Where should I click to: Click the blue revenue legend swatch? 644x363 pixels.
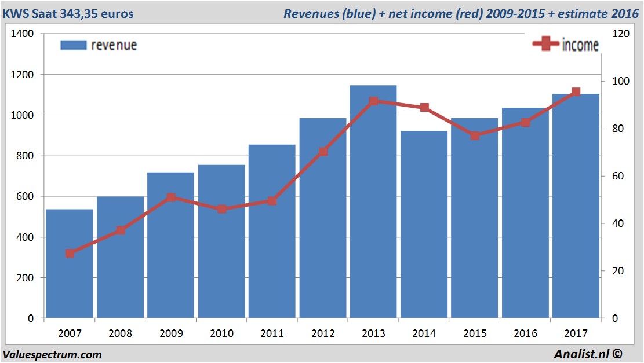coord(73,45)
